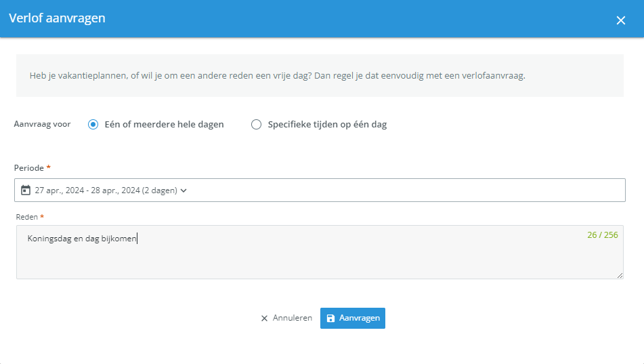Click the 'Periode' field label
644x364 pixels.
click(x=28, y=168)
